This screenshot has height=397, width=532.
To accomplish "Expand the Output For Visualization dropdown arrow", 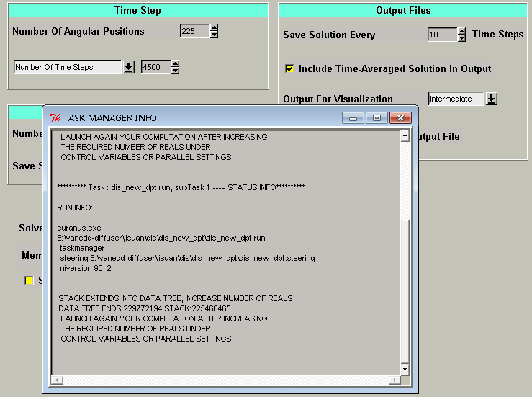I will (x=492, y=99).
